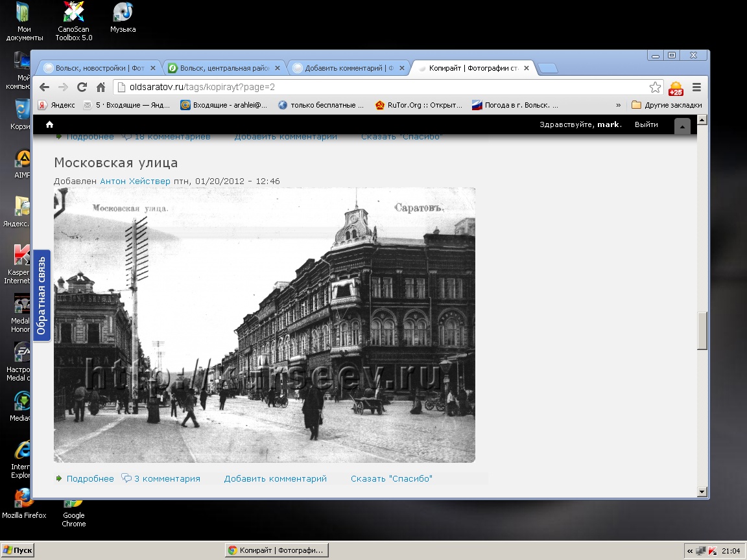Open the "Обратная связь" feedback side tab
Viewport: 747px width, 560px height.
(x=41, y=296)
